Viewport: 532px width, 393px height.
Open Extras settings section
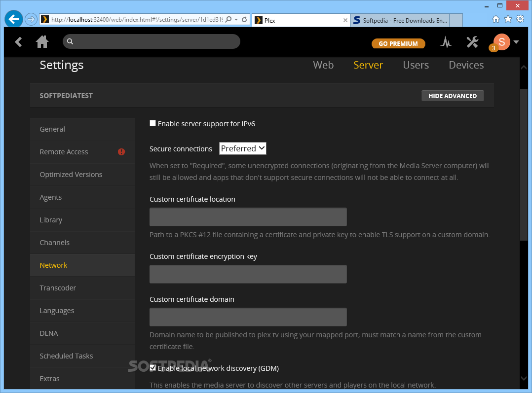pyautogui.click(x=82, y=378)
